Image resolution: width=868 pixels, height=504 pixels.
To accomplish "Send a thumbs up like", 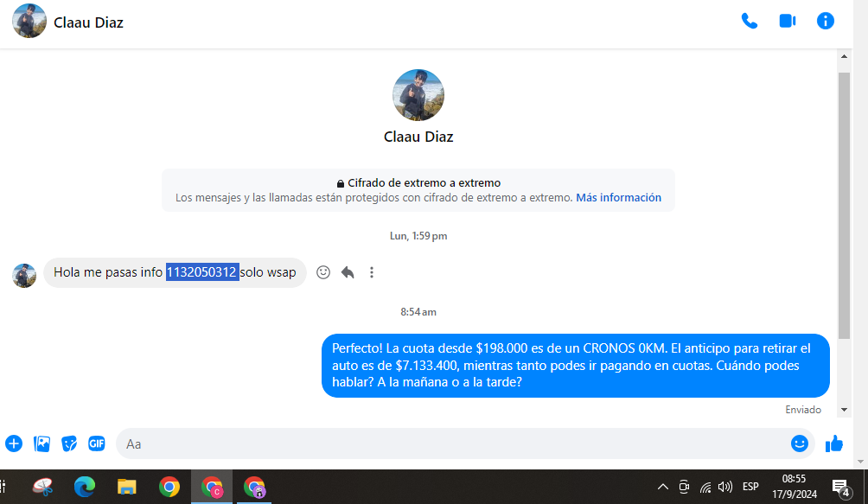I will tap(833, 443).
